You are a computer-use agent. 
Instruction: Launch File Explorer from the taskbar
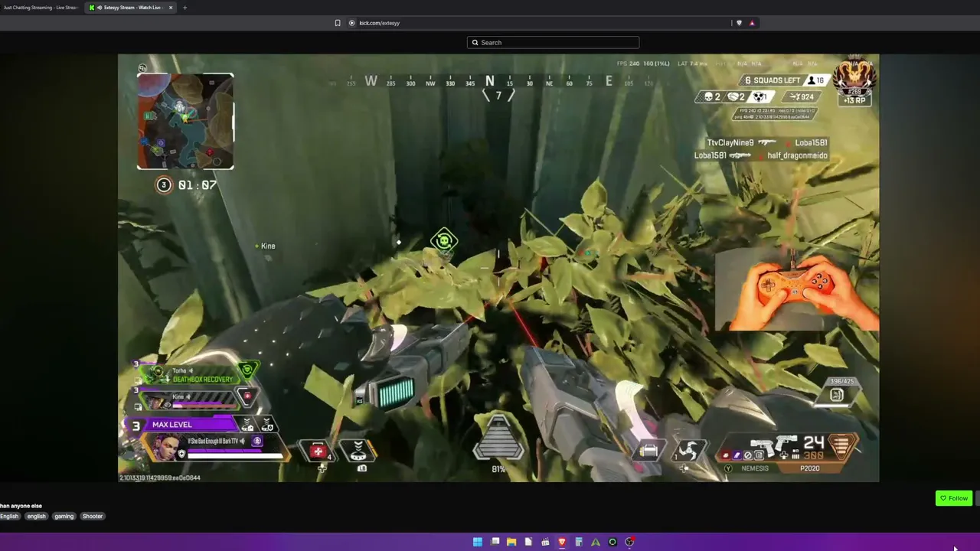tap(511, 542)
